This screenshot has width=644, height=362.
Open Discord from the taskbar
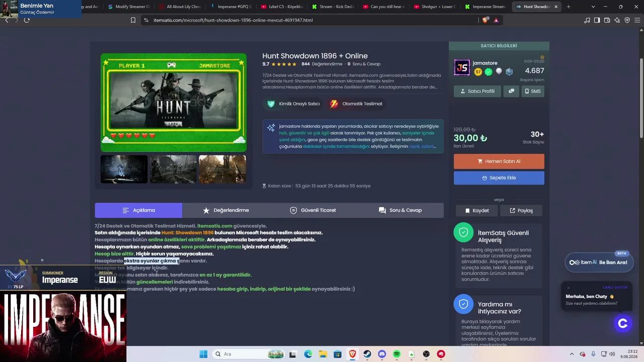[382, 354]
